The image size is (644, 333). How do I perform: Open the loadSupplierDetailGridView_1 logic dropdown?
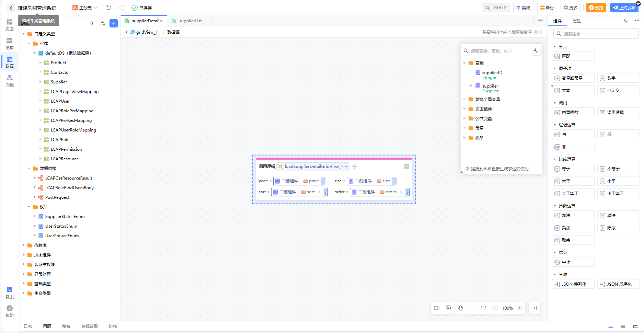point(313,166)
